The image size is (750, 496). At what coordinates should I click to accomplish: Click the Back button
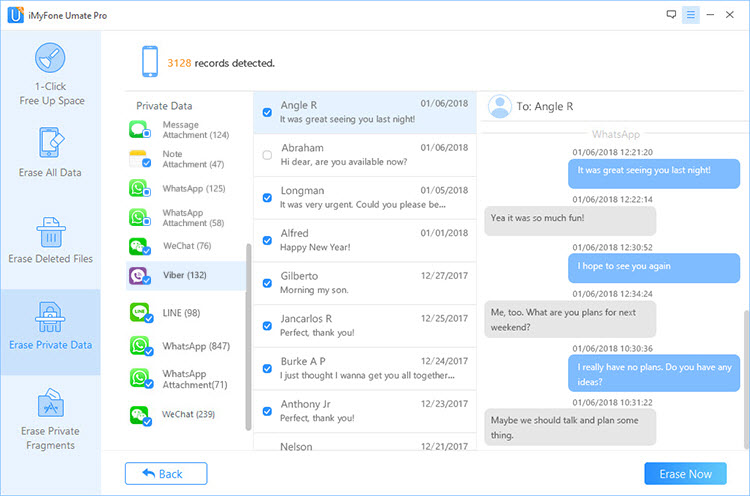(166, 474)
